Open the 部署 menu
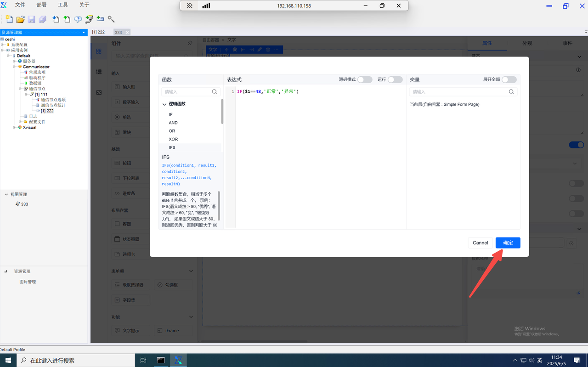Viewport: 588px width, 367px height. [x=41, y=5]
